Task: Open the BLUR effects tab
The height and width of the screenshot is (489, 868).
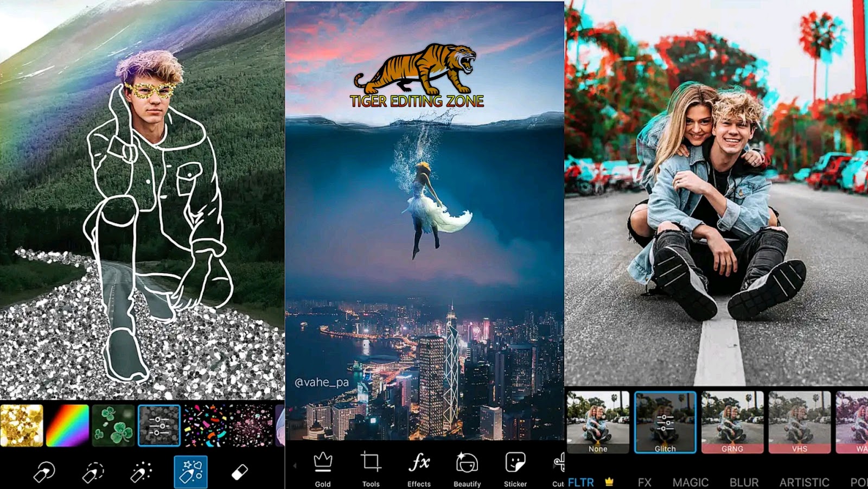Action: [x=744, y=482]
